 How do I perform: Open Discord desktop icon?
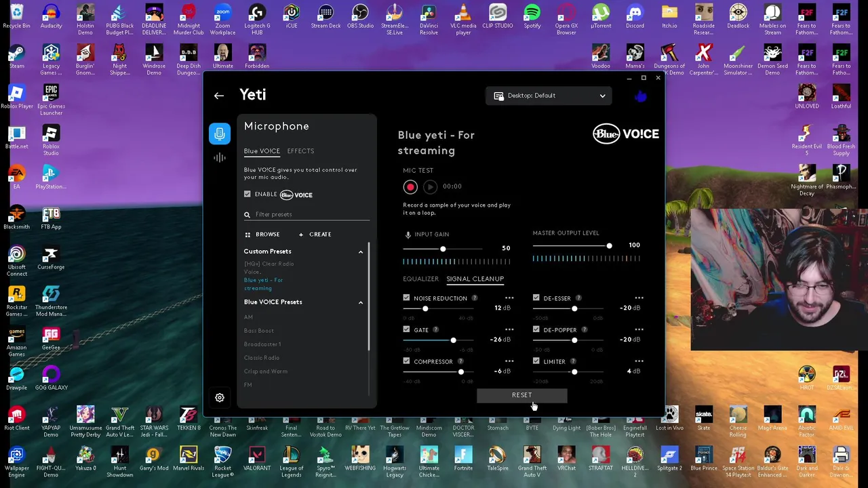click(635, 18)
